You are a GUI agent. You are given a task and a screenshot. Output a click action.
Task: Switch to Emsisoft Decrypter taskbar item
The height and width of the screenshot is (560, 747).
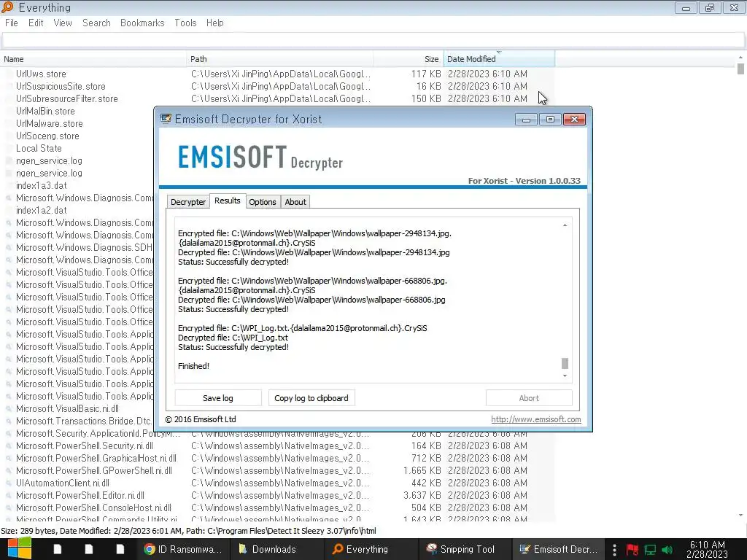coord(558,549)
